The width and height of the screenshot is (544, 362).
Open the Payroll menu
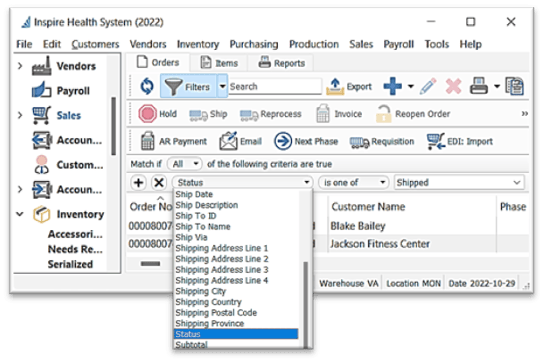coord(399,44)
